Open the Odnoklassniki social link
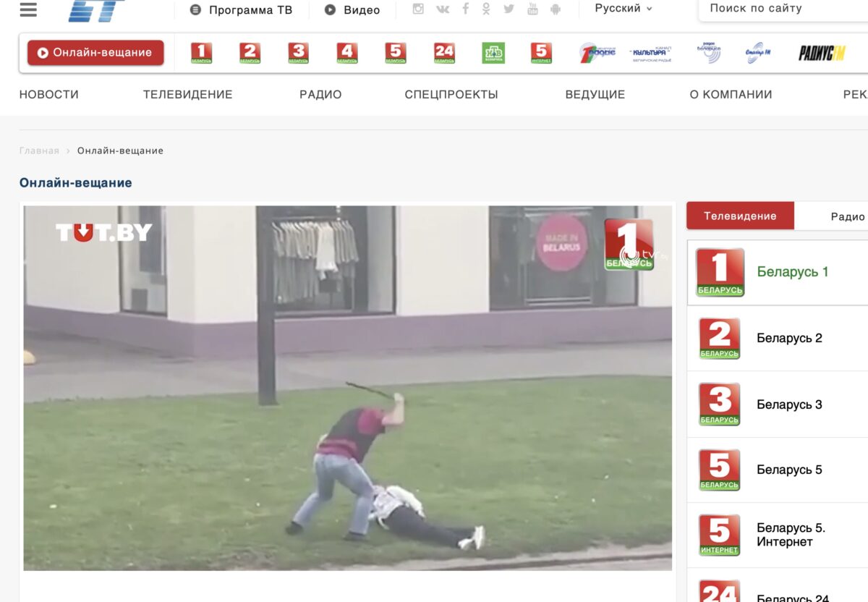 (x=486, y=9)
